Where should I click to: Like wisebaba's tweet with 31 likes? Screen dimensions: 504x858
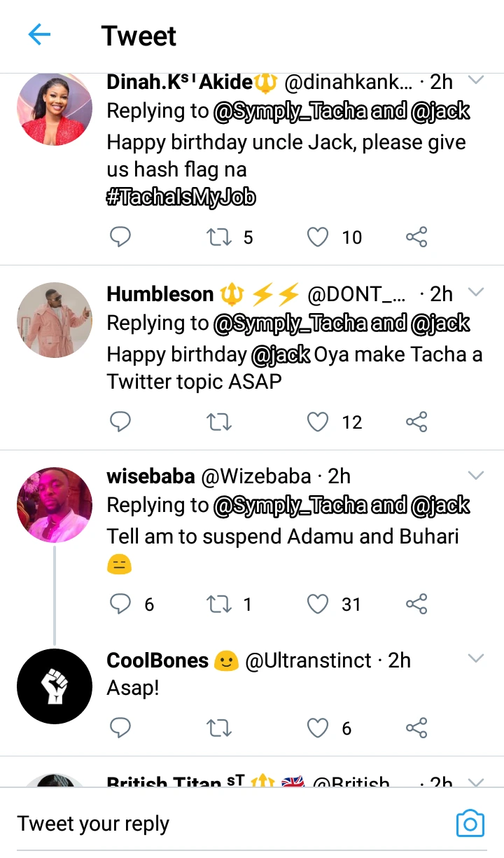click(318, 604)
